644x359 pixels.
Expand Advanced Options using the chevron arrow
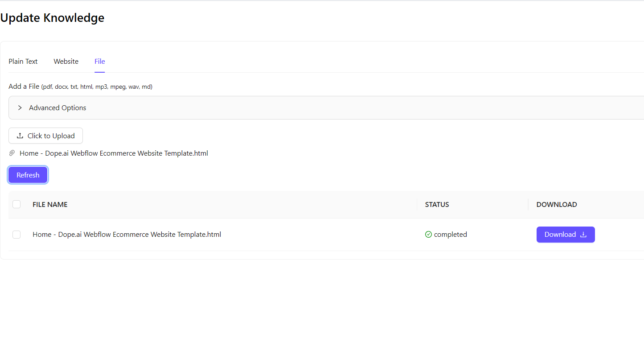(20, 108)
